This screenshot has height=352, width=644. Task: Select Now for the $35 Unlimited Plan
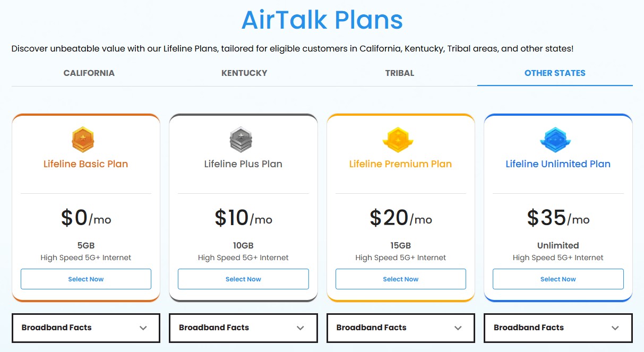pyautogui.click(x=557, y=279)
